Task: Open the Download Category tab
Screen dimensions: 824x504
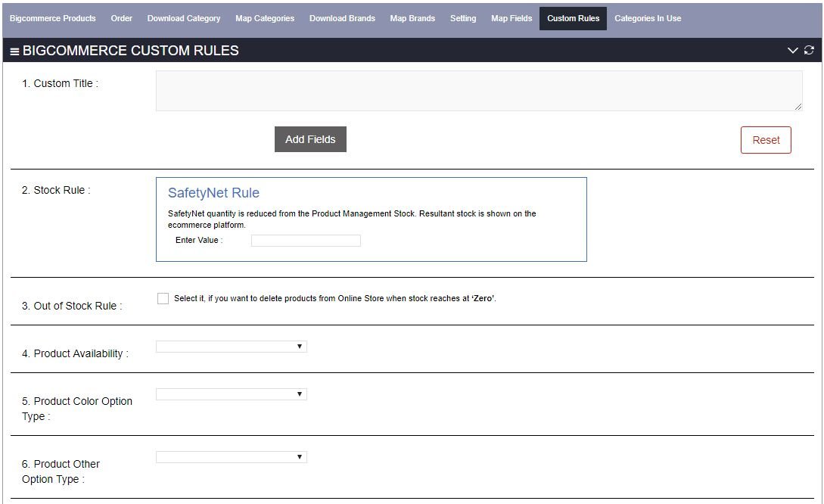Action: tap(183, 18)
